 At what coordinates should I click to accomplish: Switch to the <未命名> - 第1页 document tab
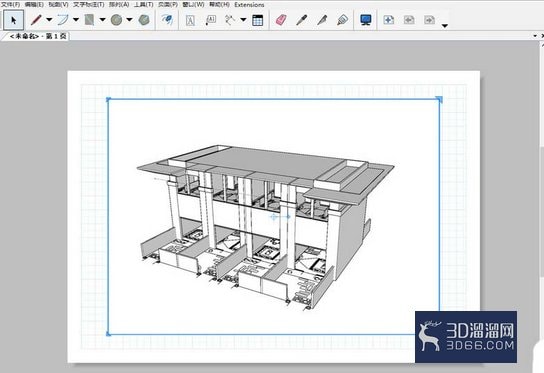pyautogui.click(x=37, y=36)
